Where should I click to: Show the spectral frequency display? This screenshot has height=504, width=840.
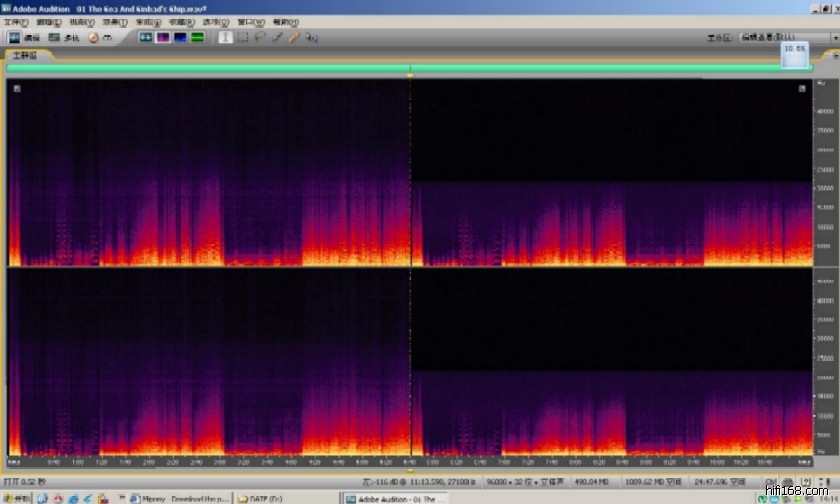[162, 37]
